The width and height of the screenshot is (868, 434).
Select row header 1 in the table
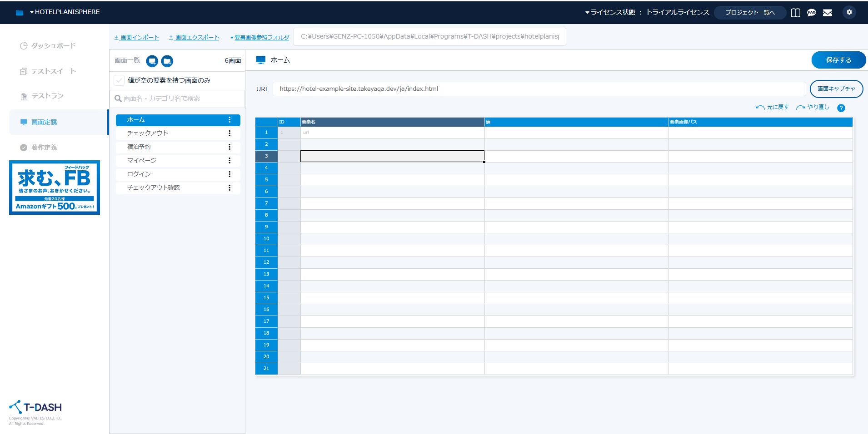(266, 133)
